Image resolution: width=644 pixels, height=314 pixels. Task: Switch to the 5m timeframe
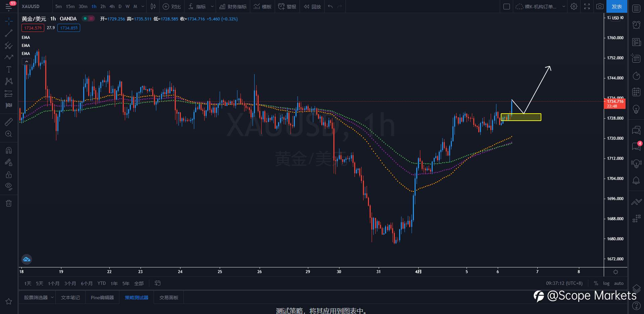pyautogui.click(x=58, y=6)
